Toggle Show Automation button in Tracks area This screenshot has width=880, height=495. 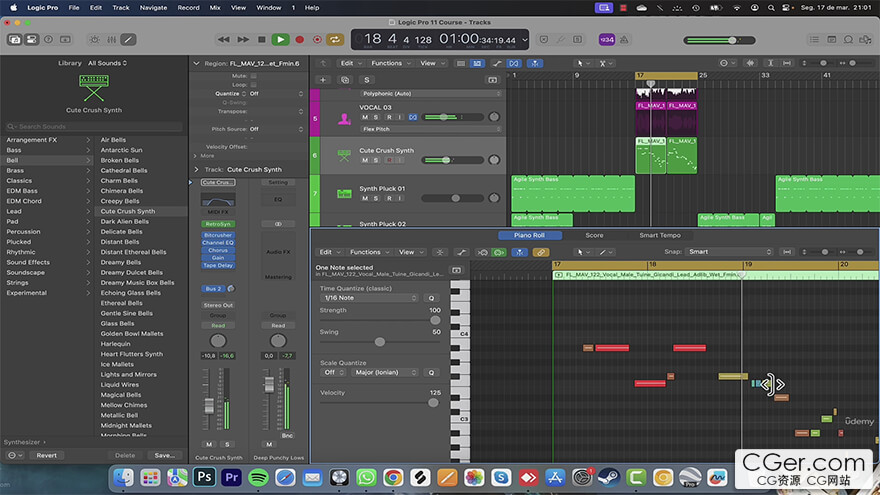[x=497, y=63]
